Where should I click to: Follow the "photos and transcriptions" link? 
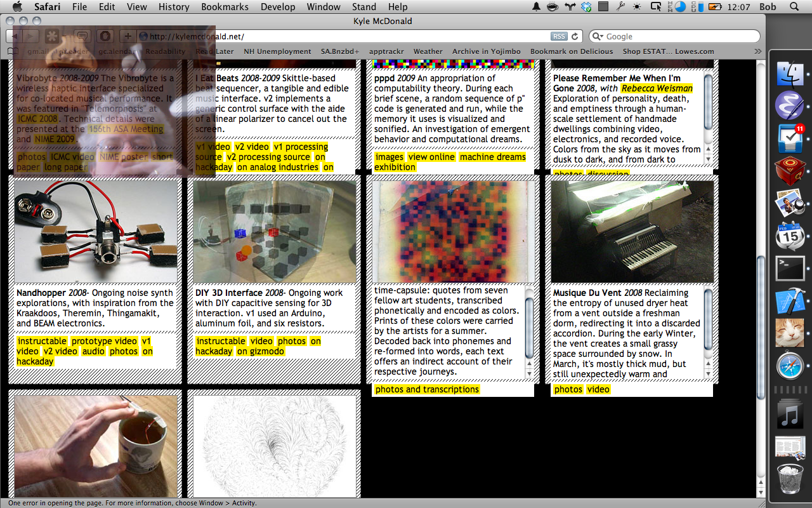pos(427,389)
